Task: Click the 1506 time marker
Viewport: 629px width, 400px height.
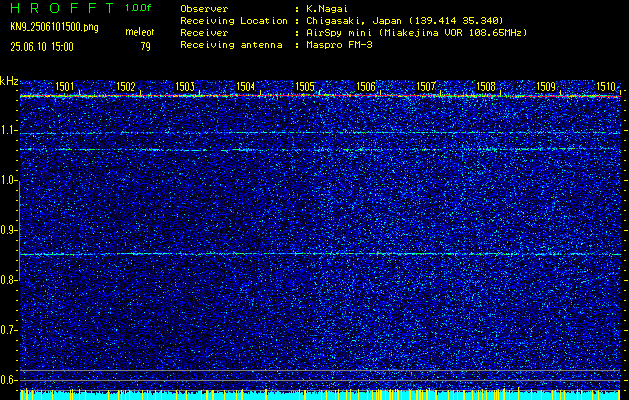Action: click(366, 87)
